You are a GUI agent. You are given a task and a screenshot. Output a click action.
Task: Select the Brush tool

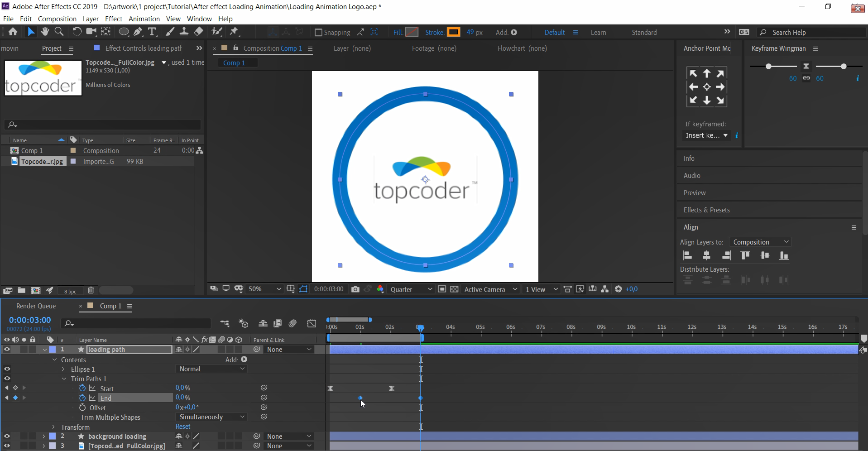[170, 32]
